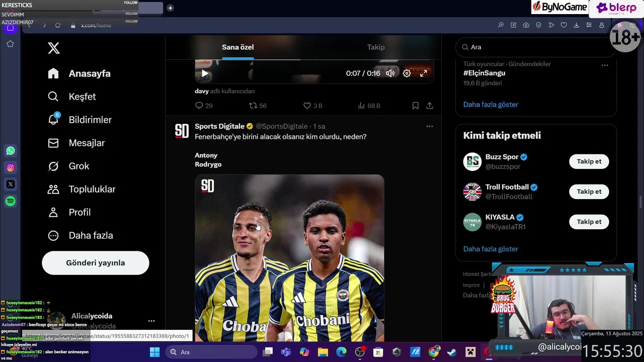The height and width of the screenshot is (362, 644).
Task: Open more options on Sports Digitale tweet
Action: pyautogui.click(x=430, y=126)
